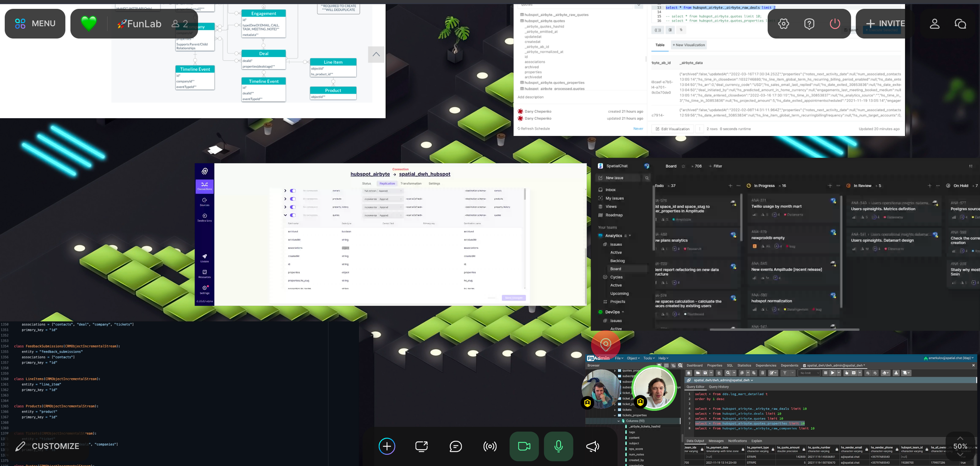The width and height of the screenshot is (980, 466).
Task: Switch to the Airbyte Status tab
Action: (x=367, y=183)
